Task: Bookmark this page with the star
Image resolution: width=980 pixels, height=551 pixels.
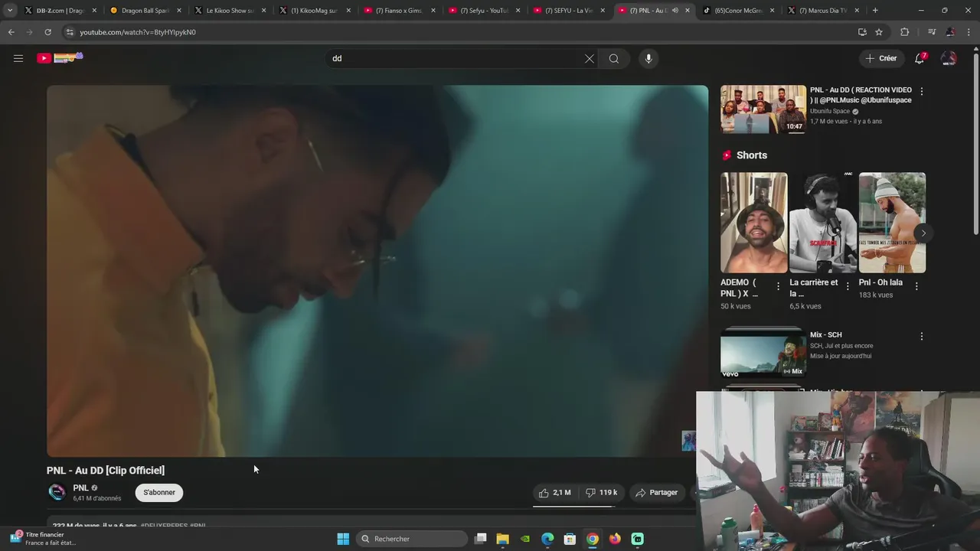Action: pos(879,32)
